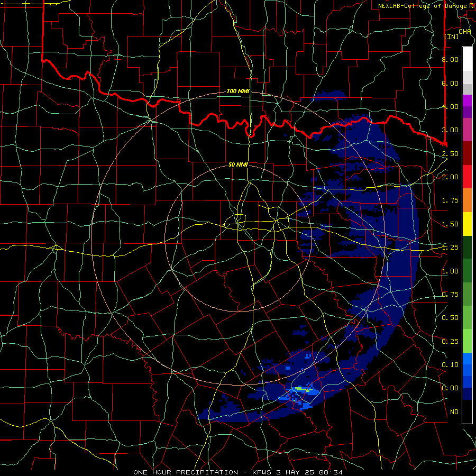The height and width of the screenshot is (476, 476).
Task: Click the '2.00' legend value
Action: 450,177
